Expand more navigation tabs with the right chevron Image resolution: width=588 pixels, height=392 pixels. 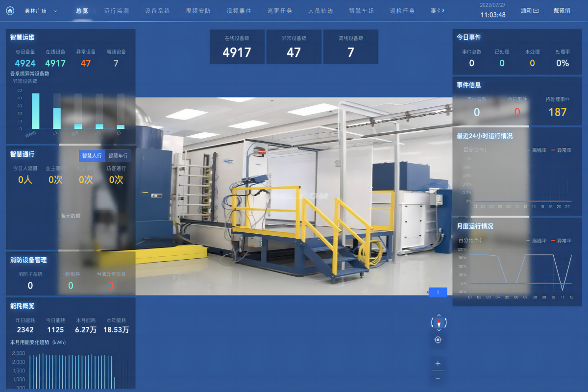click(x=443, y=11)
